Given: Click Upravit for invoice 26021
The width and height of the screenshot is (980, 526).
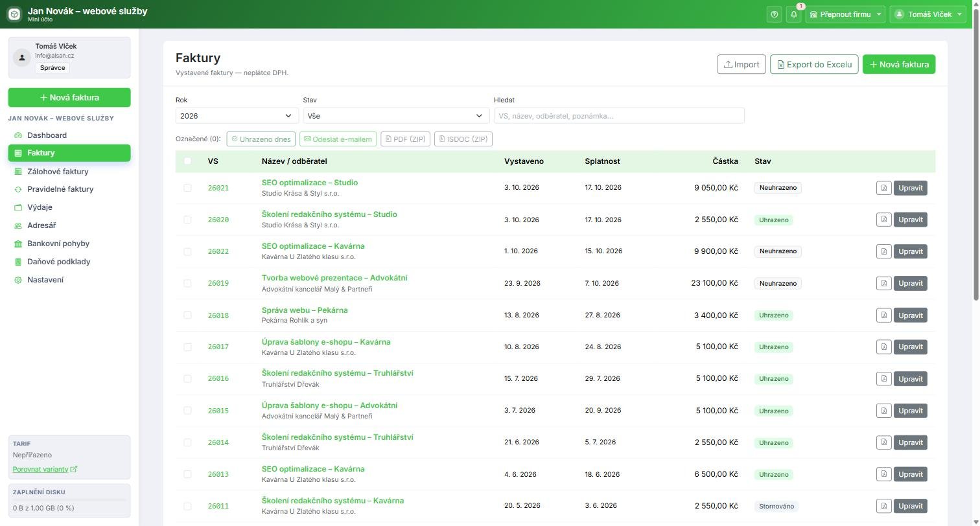Looking at the screenshot, I should pyautogui.click(x=910, y=188).
